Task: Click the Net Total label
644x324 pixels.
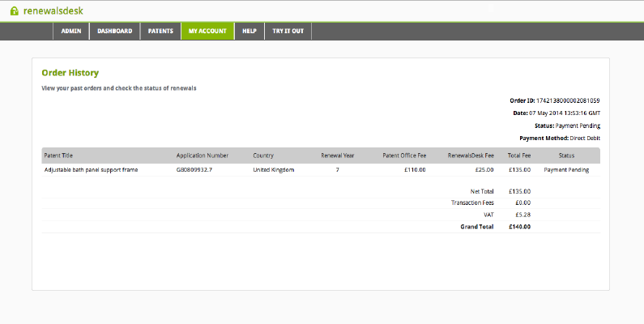Action: pyautogui.click(x=482, y=191)
